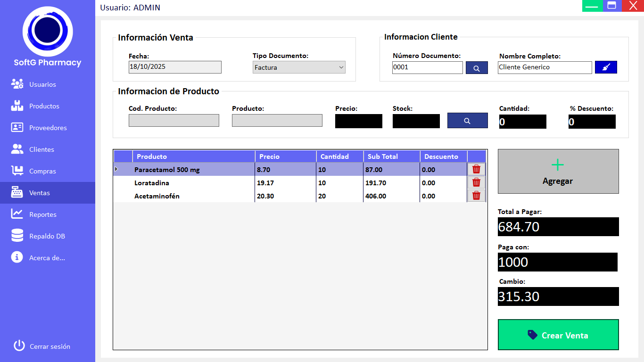Viewport: 644px width, 362px height.
Task: Open Usuarios in the sidebar
Action: 42,84
